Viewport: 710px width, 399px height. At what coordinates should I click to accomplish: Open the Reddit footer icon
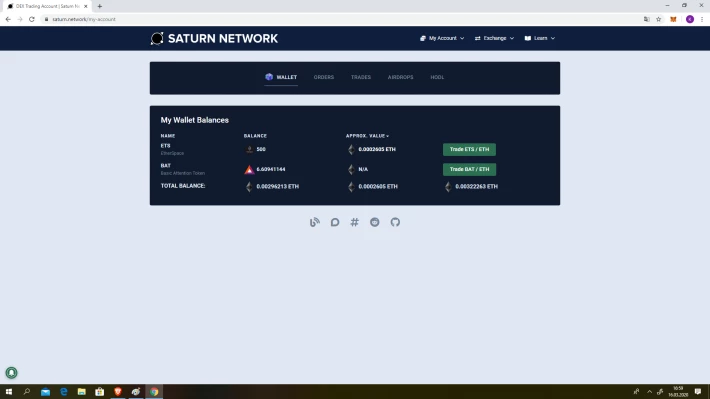pyautogui.click(x=374, y=222)
